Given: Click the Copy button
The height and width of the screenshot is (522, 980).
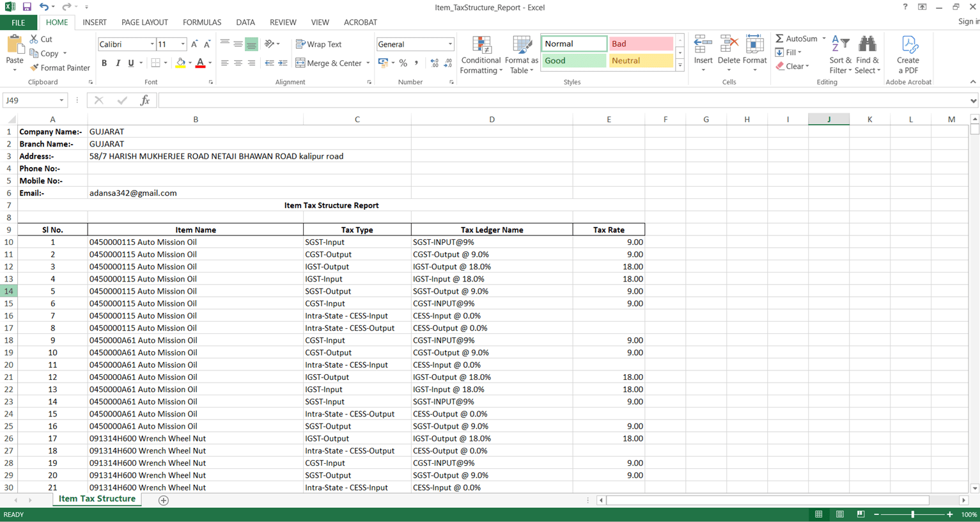Looking at the screenshot, I should (x=44, y=53).
